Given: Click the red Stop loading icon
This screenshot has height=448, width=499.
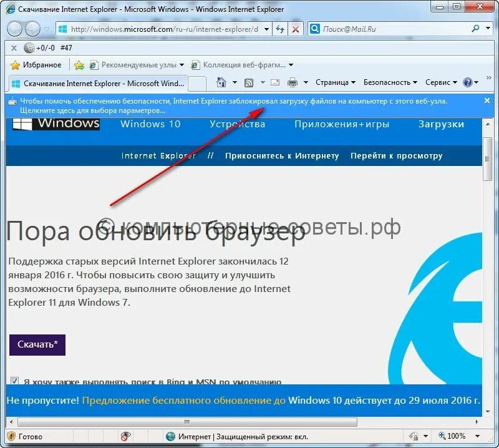Looking at the screenshot, I should pos(296,29).
